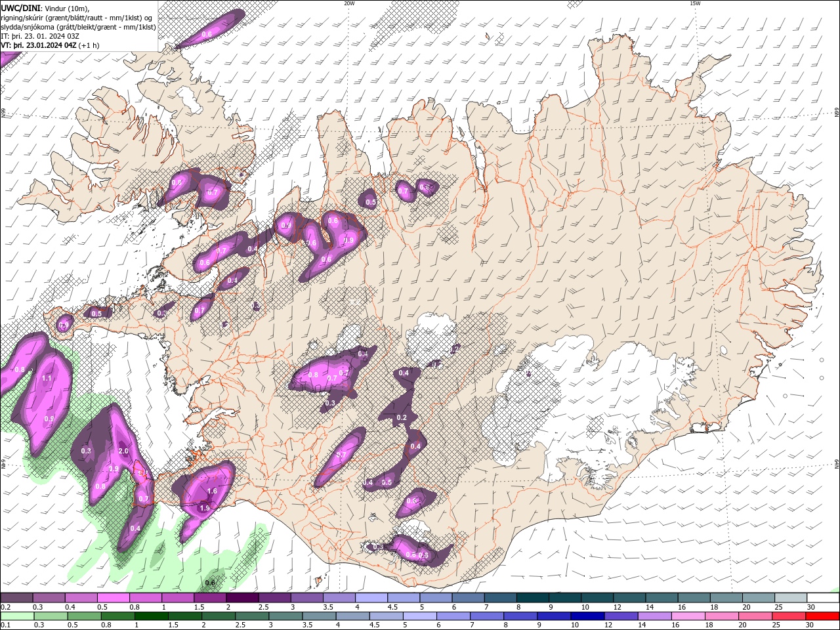
Task: Click the 0.6 value on the green rain patch
Action: 210,583
